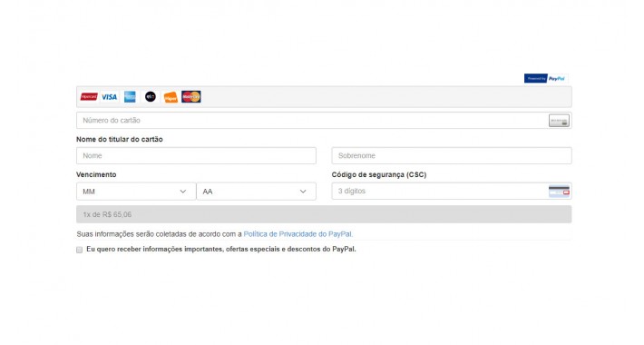Click the orange Hiper card logo
Image resolution: width=644 pixels, height=345 pixels.
pyautogui.click(x=171, y=97)
